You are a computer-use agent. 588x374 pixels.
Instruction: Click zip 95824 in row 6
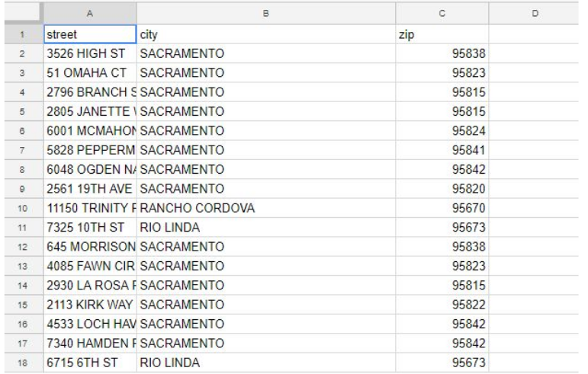click(442, 131)
